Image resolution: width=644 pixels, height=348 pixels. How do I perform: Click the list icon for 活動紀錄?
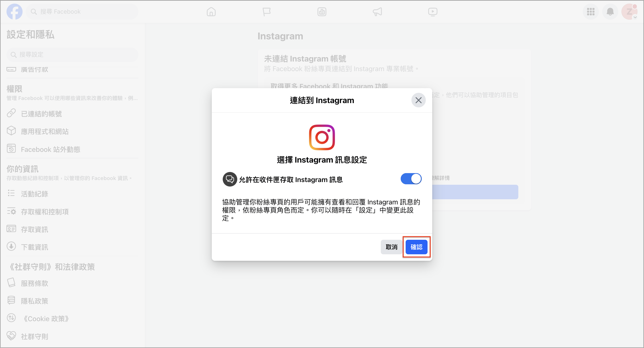11,193
